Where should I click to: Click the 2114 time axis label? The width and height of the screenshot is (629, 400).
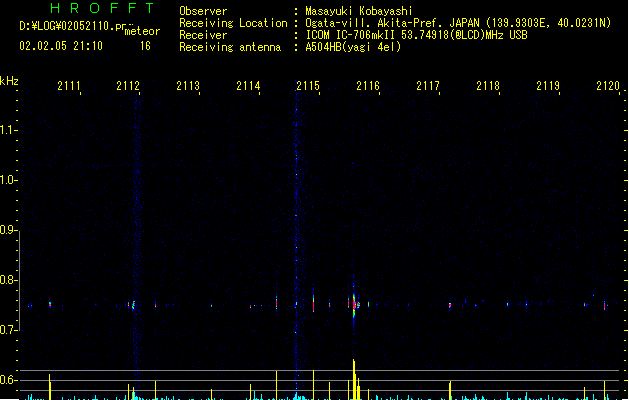(248, 86)
